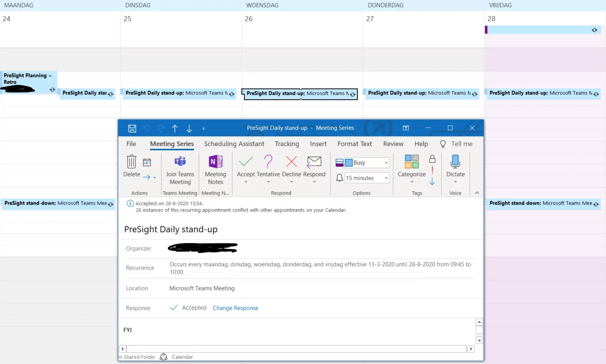Toggle Low Importance blue down arrow

[432, 182]
